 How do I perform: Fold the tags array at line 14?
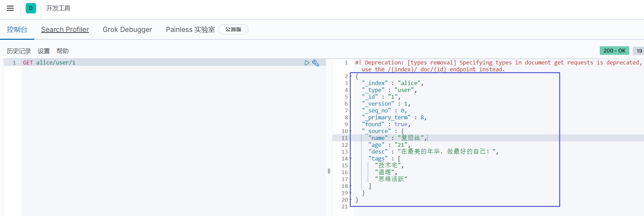pyautogui.click(x=351, y=159)
